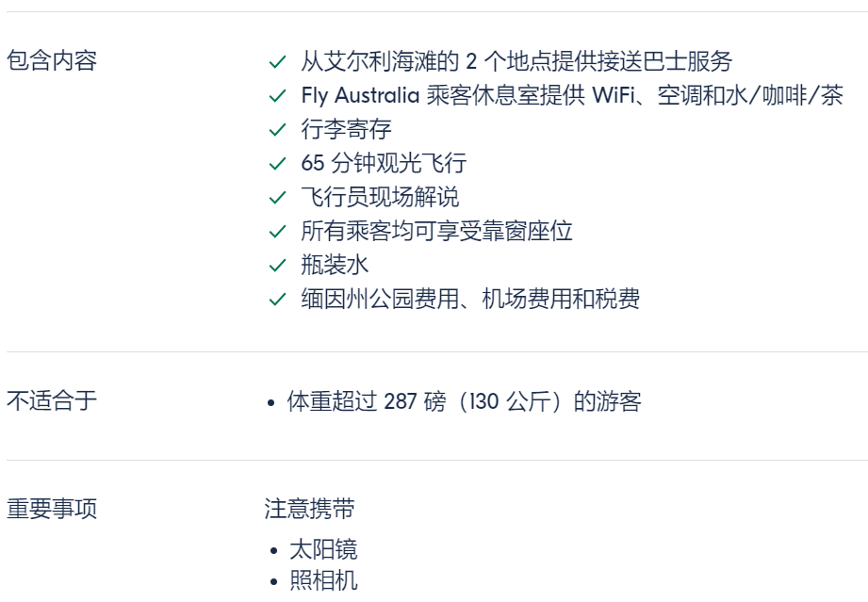Select the 不适合于 section heading
This screenshot has width=868, height=602.
tap(52, 400)
